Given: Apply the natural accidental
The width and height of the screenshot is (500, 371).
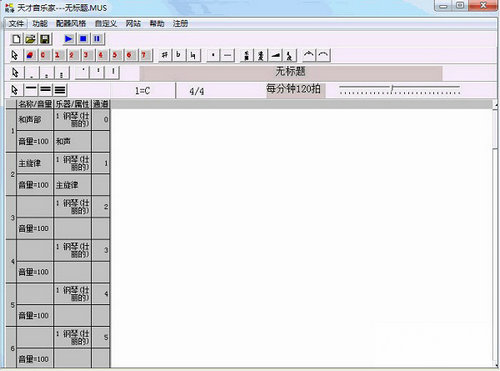Looking at the screenshot, I should [x=193, y=55].
